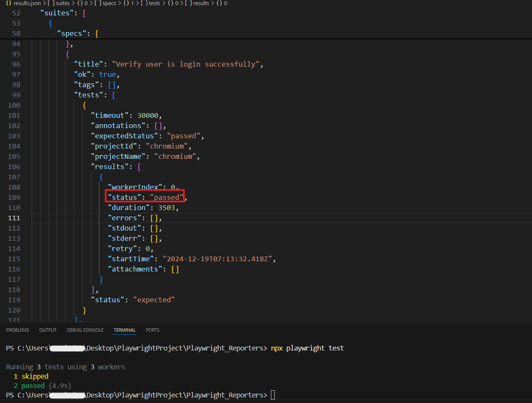Screen dimensions: 532x403
Task: Click "passed" status value on line 109
Action: pyautogui.click(x=167, y=197)
